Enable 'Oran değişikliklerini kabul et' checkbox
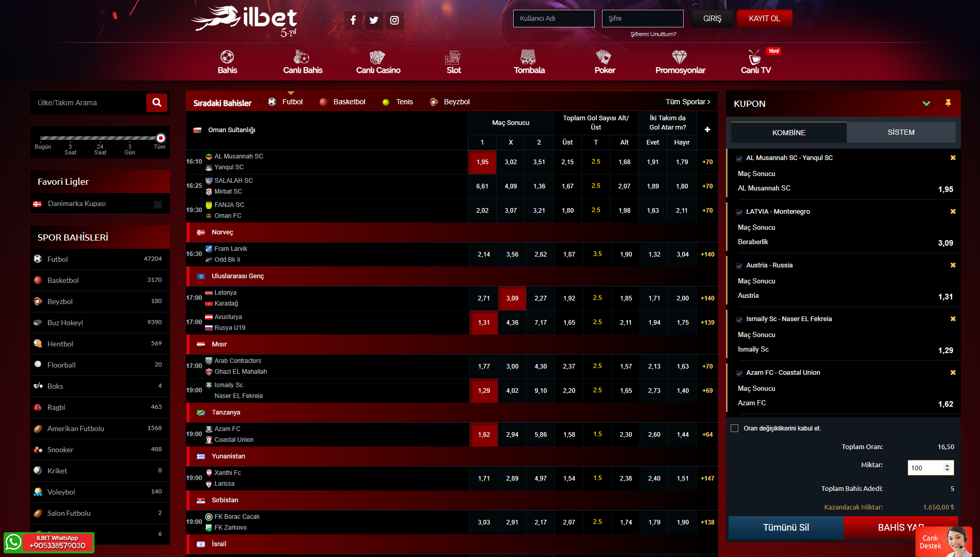The height and width of the screenshot is (557, 980). click(x=734, y=428)
